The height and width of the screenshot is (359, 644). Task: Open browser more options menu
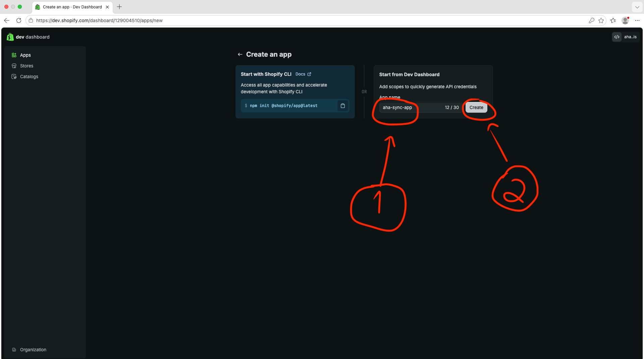[x=637, y=20]
